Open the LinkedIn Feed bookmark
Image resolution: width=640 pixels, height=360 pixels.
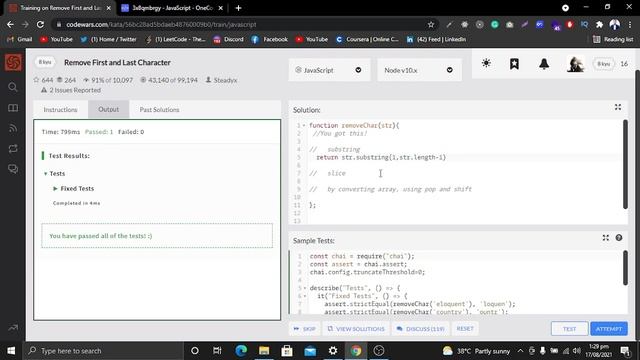[x=436, y=39]
